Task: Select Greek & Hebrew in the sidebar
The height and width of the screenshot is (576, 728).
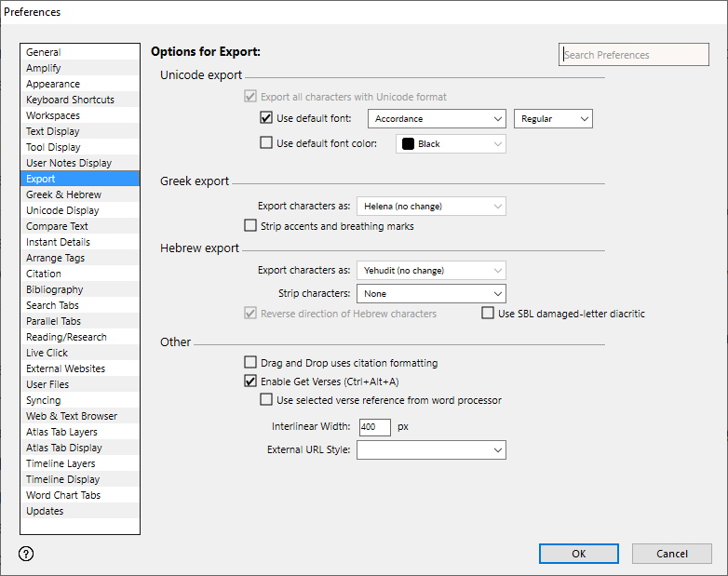Action: tap(63, 194)
